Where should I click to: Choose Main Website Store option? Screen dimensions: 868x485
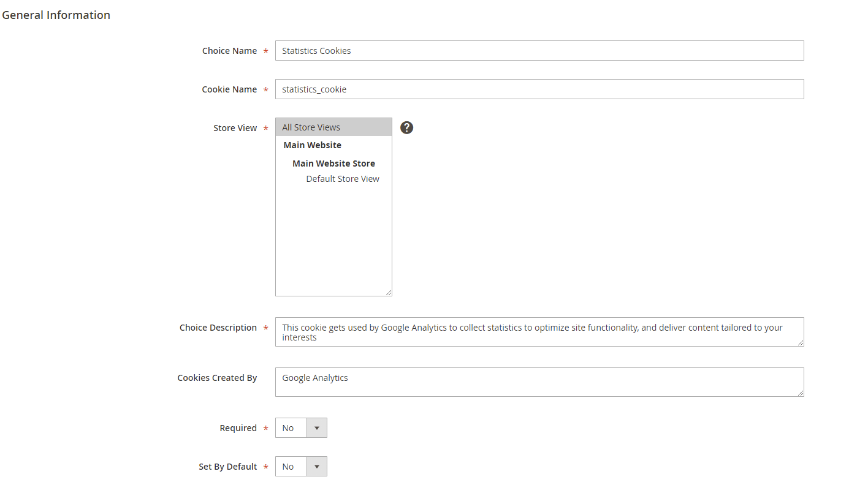click(x=333, y=164)
